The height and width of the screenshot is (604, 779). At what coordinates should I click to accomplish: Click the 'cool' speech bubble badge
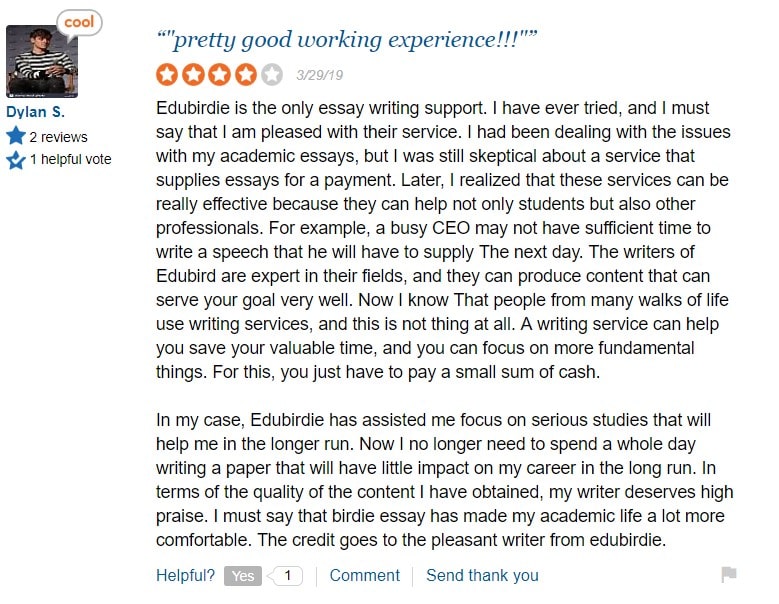(79, 23)
